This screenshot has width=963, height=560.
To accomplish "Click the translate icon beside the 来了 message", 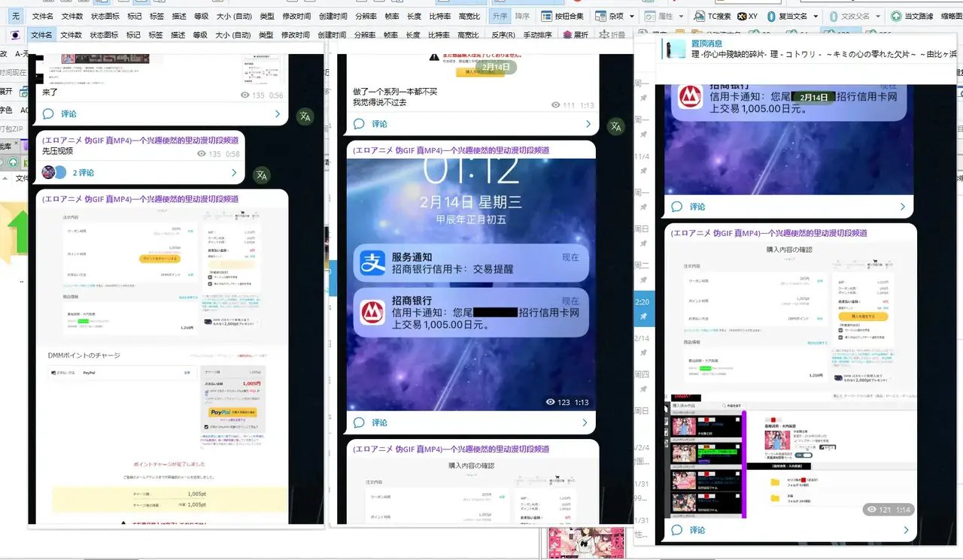I will [x=305, y=117].
